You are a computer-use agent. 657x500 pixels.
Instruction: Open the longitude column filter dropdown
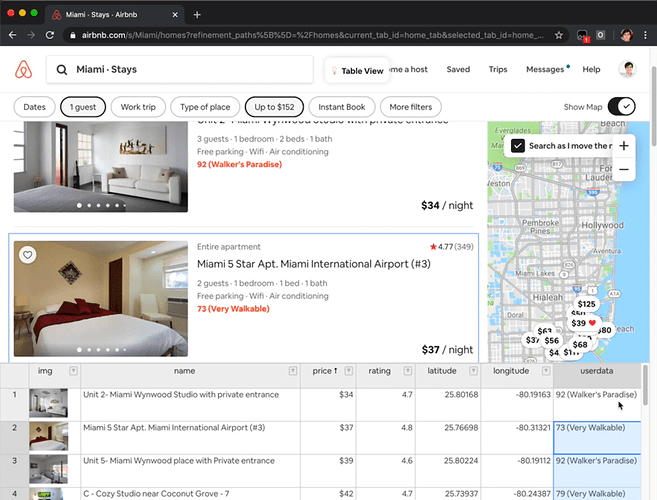[x=546, y=371]
